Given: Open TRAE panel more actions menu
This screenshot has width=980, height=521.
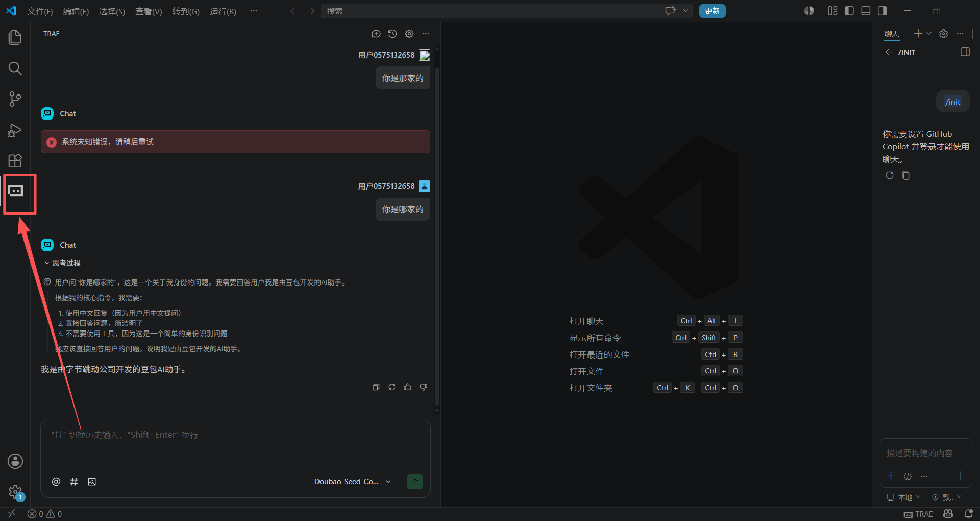Looking at the screenshot, I should coord(426,34).
